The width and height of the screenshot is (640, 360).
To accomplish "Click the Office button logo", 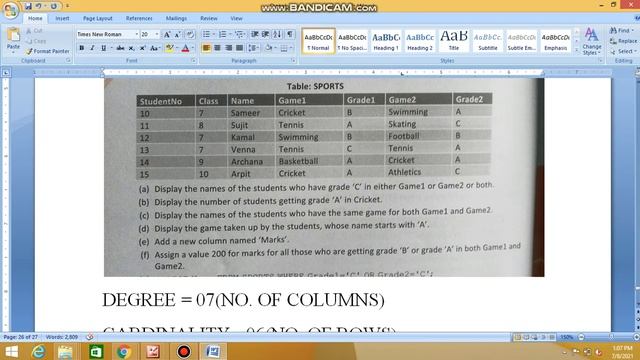I will coord(11,11).
